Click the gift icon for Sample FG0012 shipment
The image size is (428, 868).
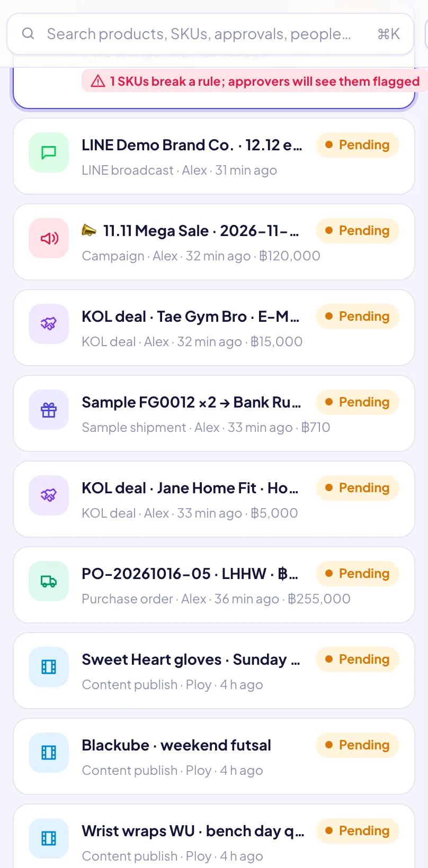tap(49, 410)
